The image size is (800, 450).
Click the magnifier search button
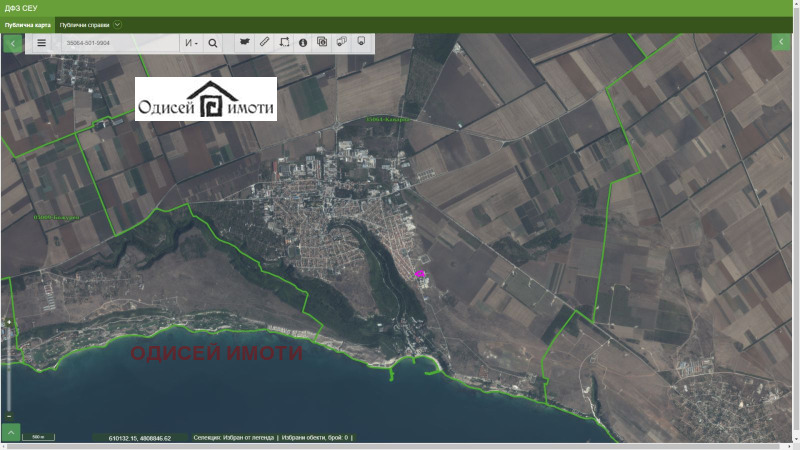213,43
